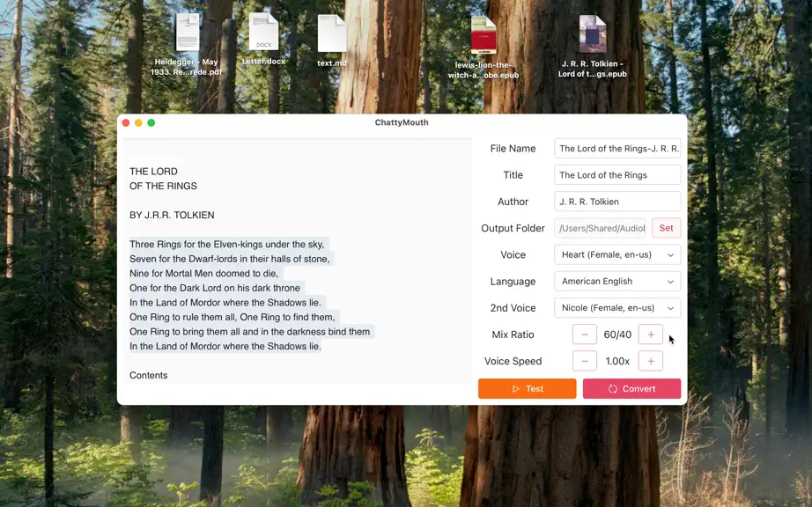Select the text.md desktop file icon
The height and width of the screenshot is (507, 812).
331,33
